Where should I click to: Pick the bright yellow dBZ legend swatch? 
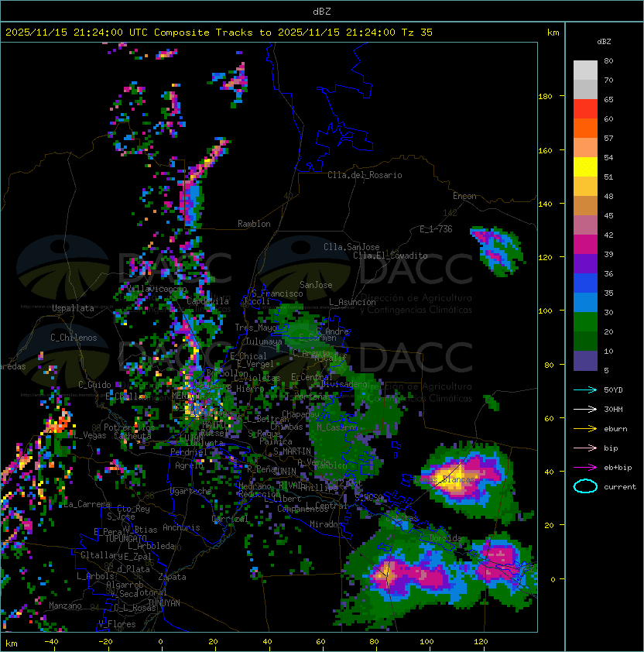[x=585, y=166]
